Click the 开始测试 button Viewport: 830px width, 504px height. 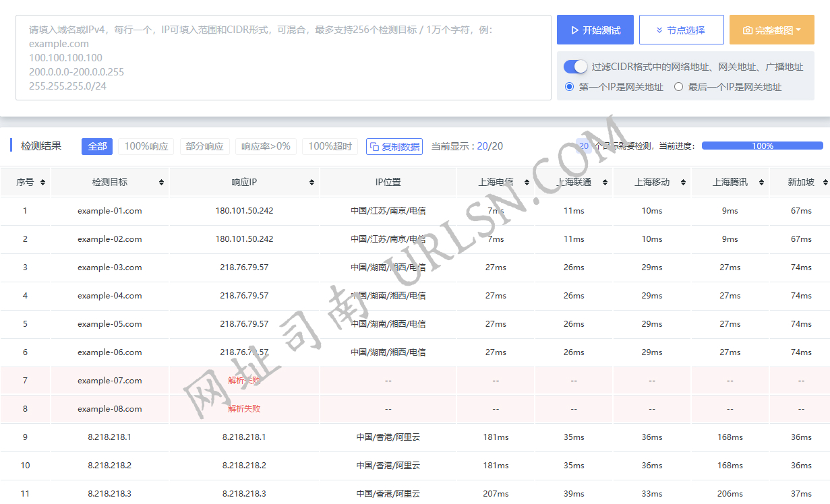[594, 30]
